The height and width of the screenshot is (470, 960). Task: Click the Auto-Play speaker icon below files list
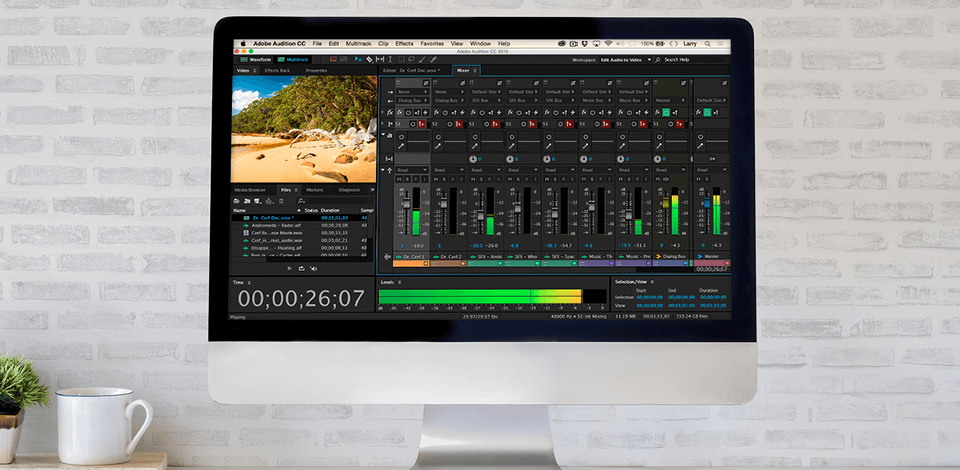tap(313, 269)
